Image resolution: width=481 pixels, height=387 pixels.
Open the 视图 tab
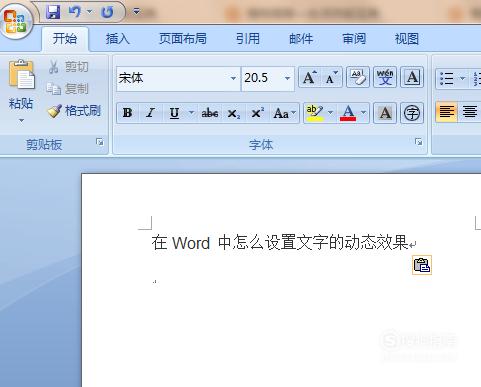pyautogui.click(x=407, y=39)
